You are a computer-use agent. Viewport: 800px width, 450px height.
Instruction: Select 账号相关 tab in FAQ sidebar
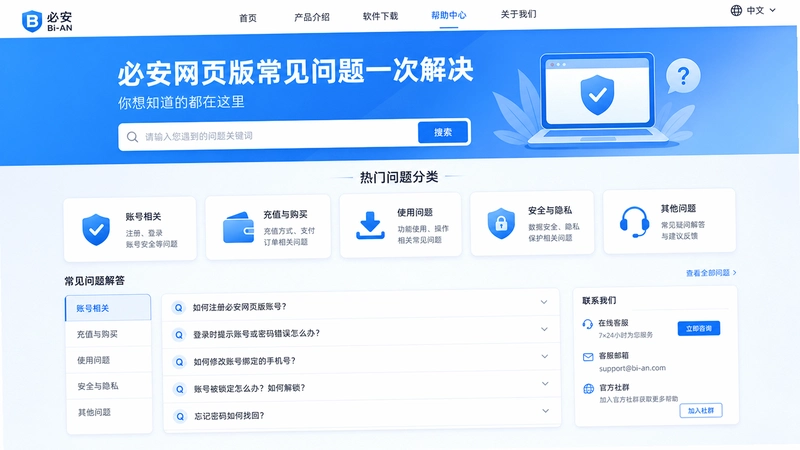[108, 308]
